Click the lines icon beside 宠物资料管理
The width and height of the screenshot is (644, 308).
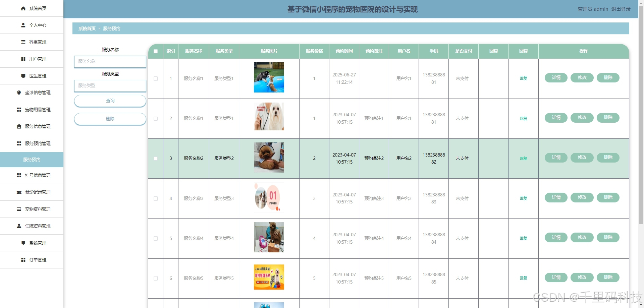[x=19, y=209]
